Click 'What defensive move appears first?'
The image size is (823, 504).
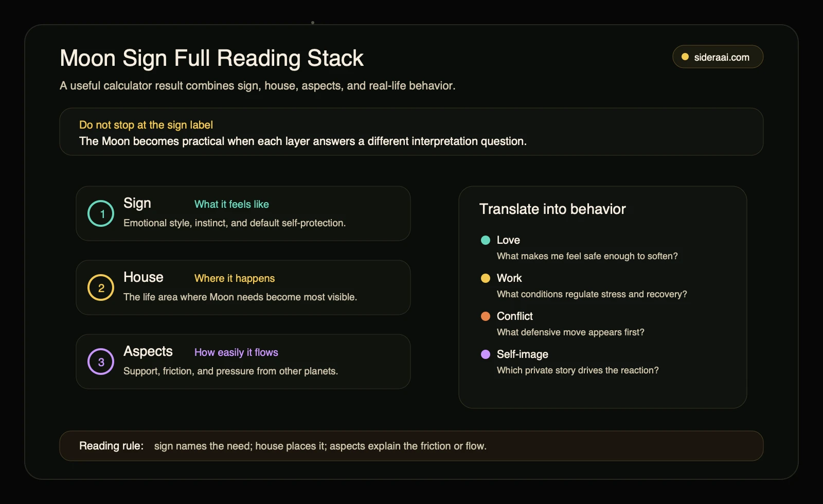click(x=570, y=332)
